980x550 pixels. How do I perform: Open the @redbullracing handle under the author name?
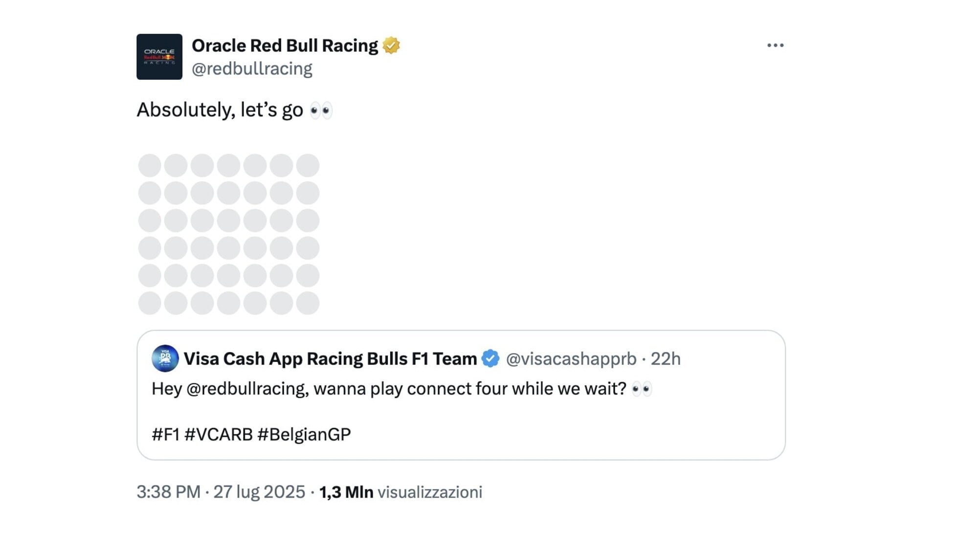[x=252, y=69]
